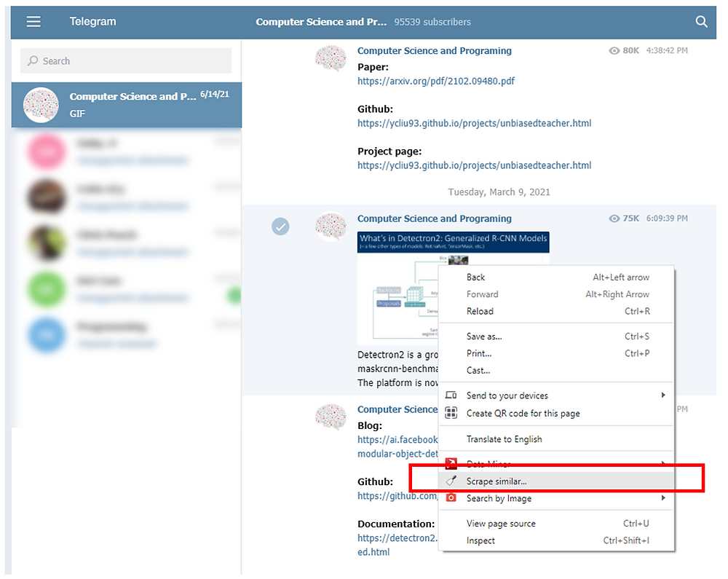The height and width of the screenshot is (579, 728).
Task: Click sender name on 80K views message
Action: click(435, 50)
